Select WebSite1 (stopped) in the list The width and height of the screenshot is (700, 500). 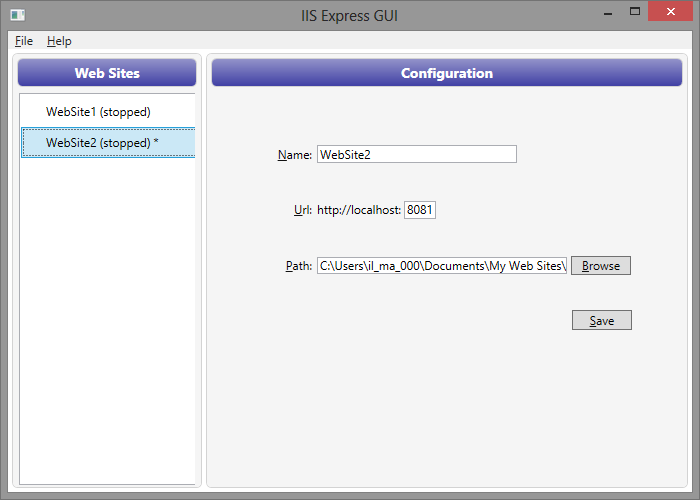(x=108, y=112)
